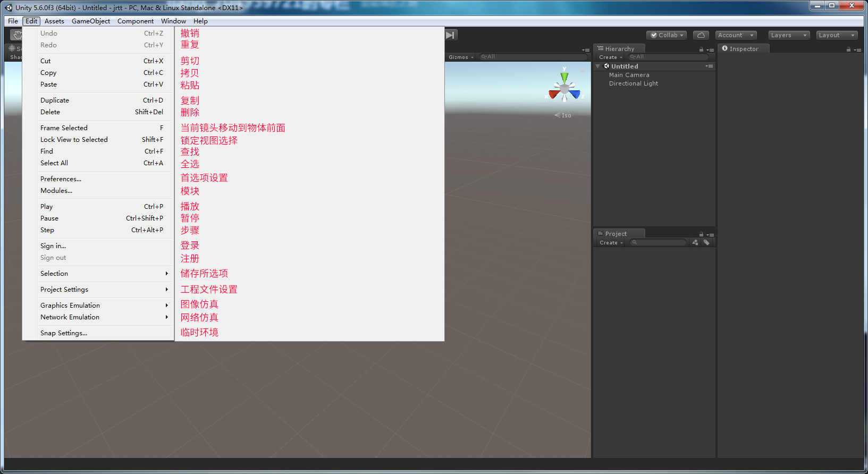Click search by label tag icon
Screen dimensions: 868x474
tap(706, 242)
